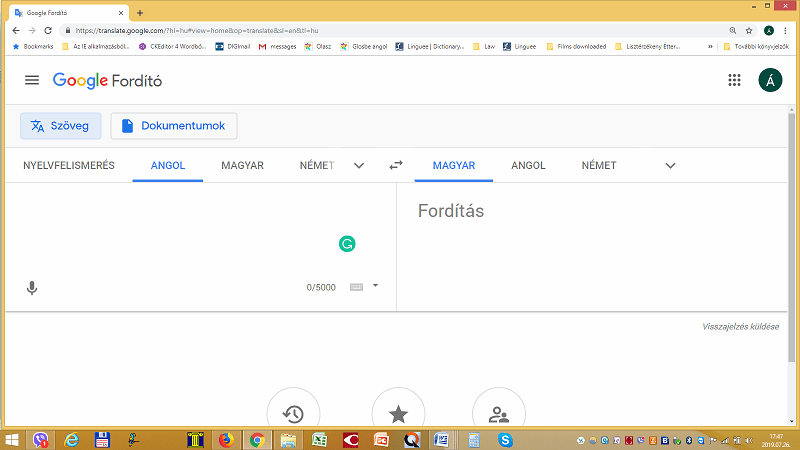The height and width of the screenshot is (450, 800).
Task: Click the Google Fordító logo
Action: pyautogui.click(x=107, y=81)
